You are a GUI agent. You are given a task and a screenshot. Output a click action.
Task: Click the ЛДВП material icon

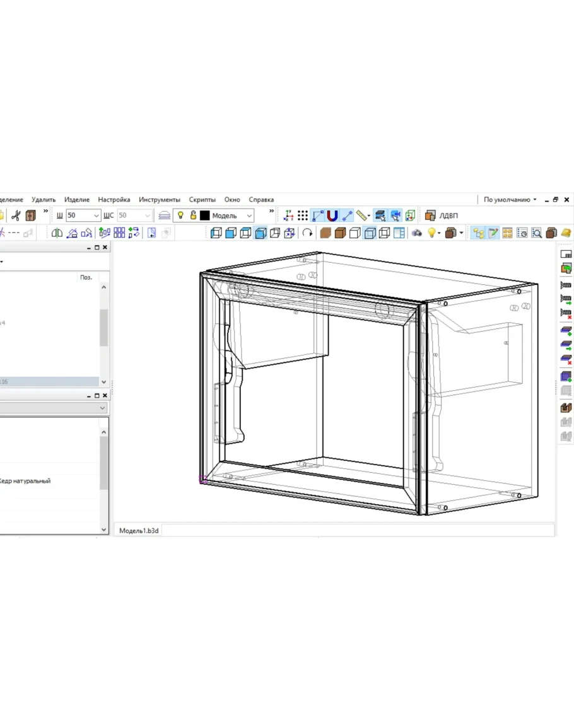431,216
